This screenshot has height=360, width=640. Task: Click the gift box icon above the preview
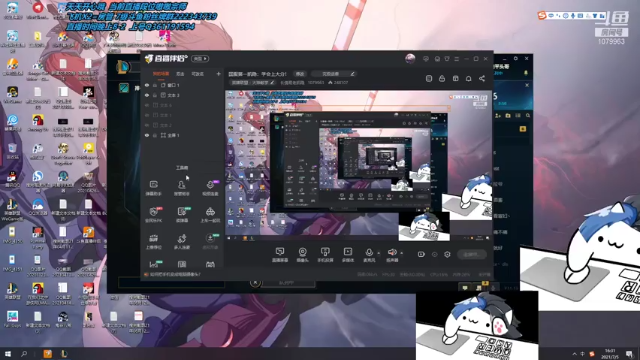pos(456,78)
